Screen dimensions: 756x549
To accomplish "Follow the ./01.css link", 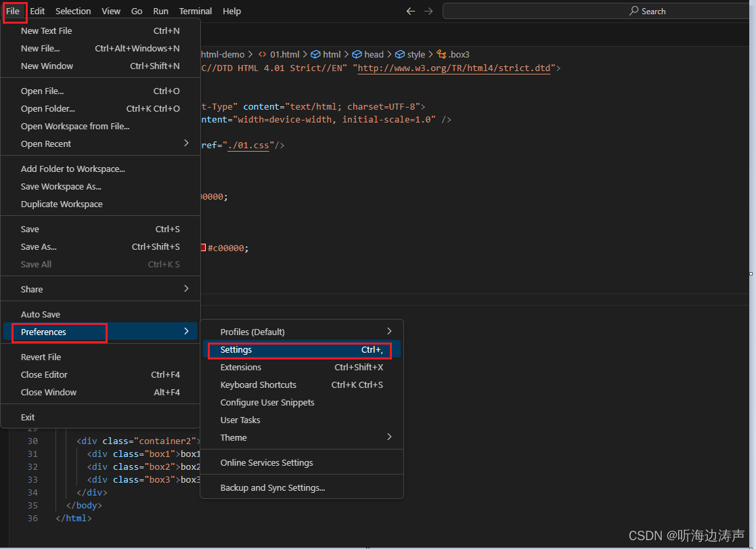I will point(248,146).
